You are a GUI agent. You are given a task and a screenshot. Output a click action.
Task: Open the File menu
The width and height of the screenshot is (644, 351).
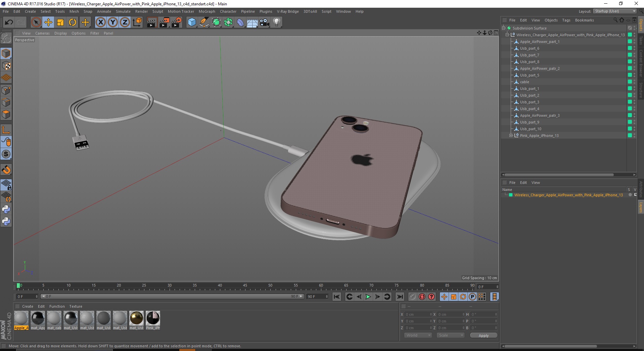click(x=6, y=11)
